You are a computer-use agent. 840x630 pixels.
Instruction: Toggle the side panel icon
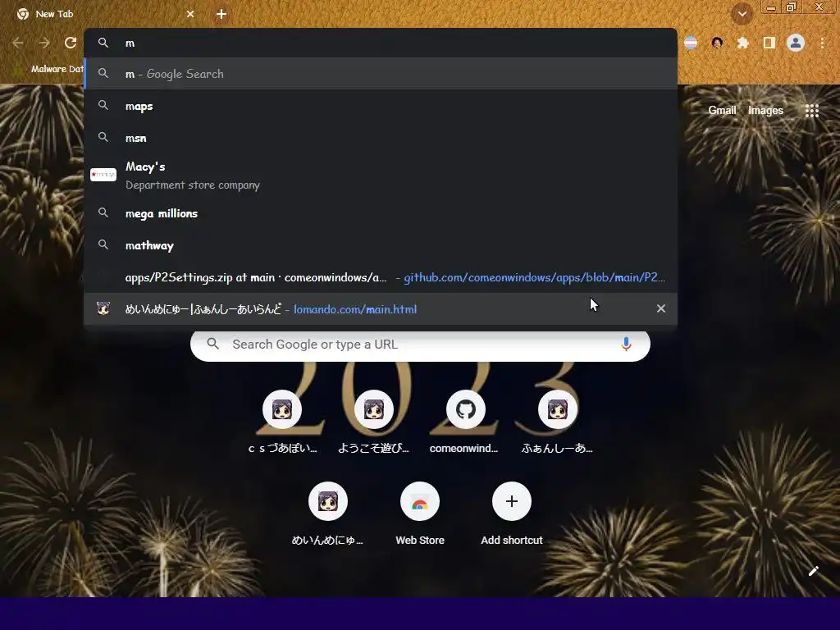click(x=769, y=43)
